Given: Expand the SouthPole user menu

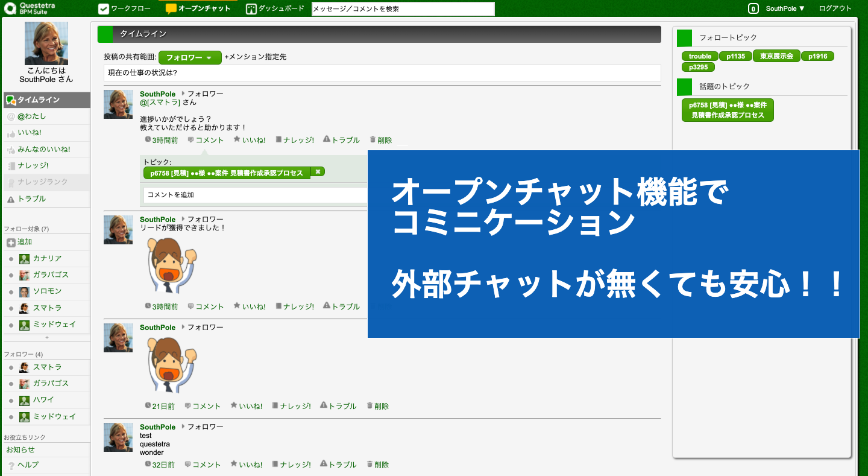Looking at the screenshot, I should (x=785, y=8).
